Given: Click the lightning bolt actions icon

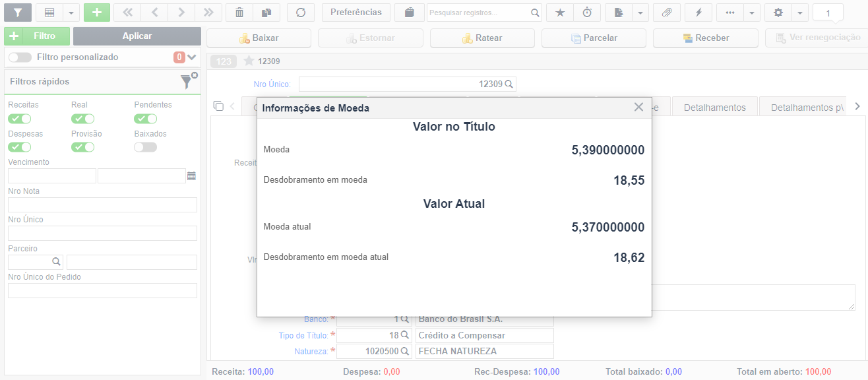Looking at the screenshot, I should pos(698,13).
